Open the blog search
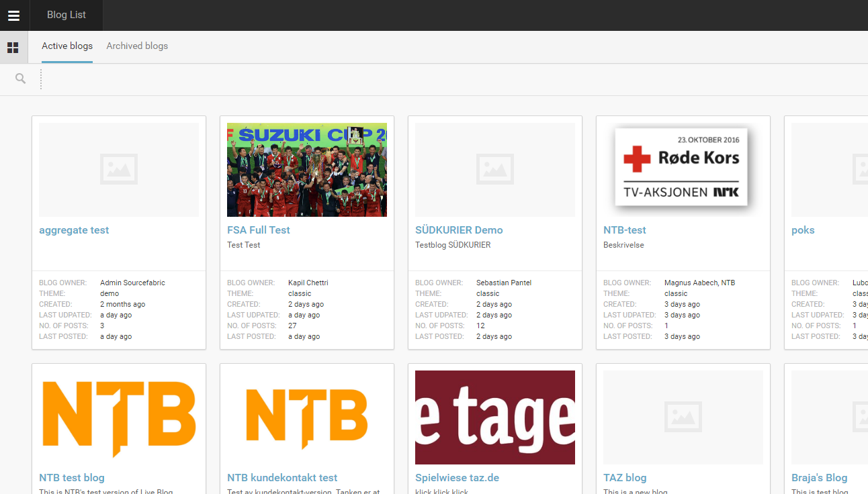This screenshot has height=494, width=868. (21, 79)
